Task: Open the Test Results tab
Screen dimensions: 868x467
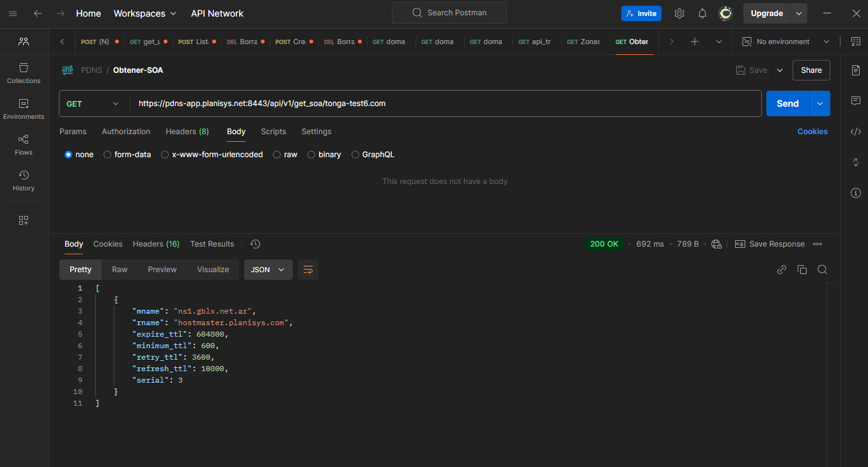Action: tap(212, 244)
